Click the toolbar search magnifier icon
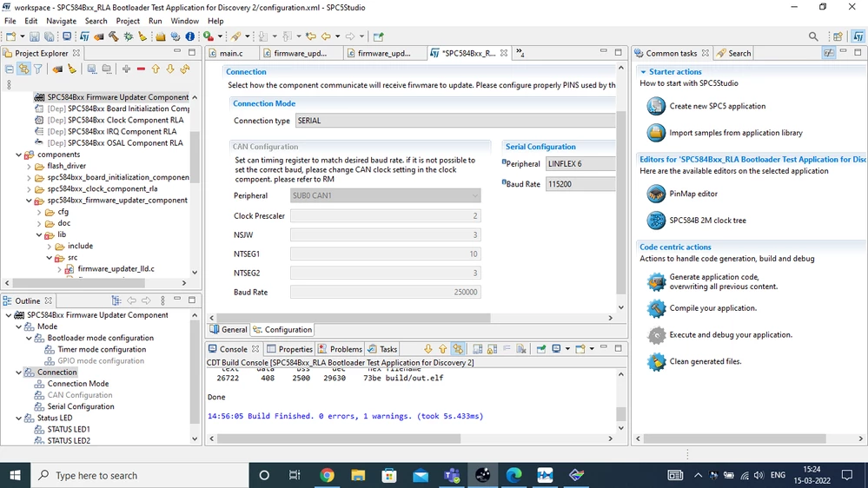Viewport: 868px width, 488px height. 813,36
